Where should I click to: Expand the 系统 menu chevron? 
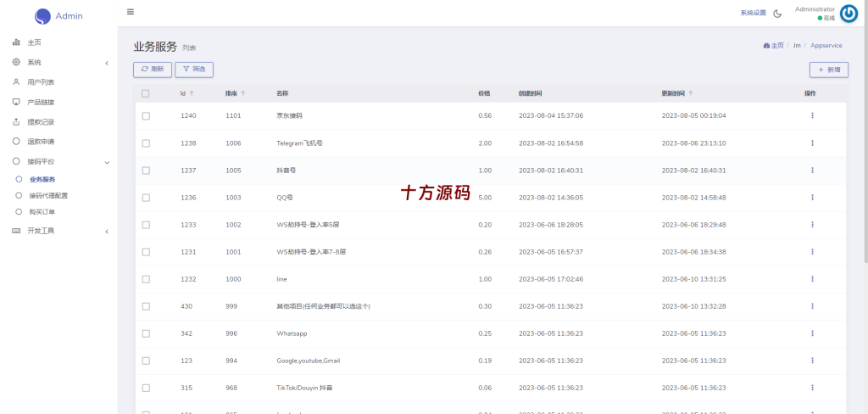[x=107, y=63]
